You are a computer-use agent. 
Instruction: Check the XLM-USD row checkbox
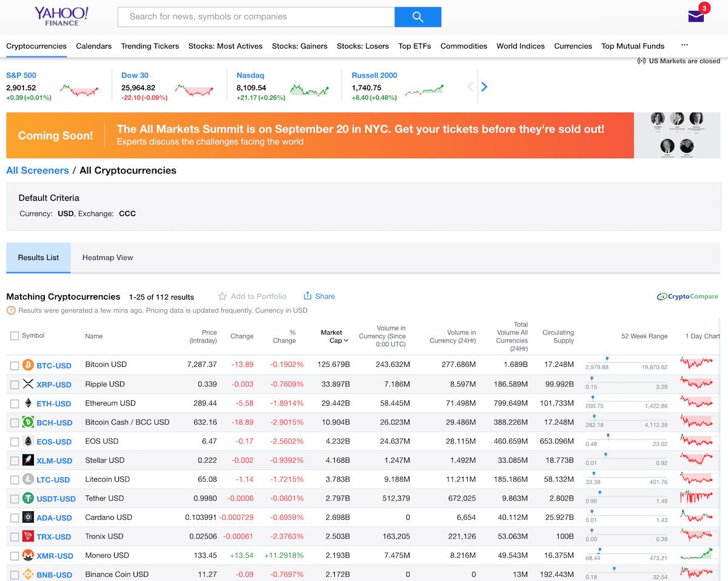(x=15, y=461)
